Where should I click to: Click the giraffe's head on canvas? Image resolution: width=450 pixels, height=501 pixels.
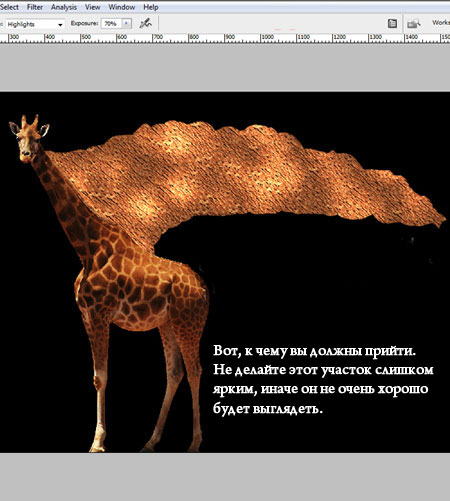(x=29, y=139)
